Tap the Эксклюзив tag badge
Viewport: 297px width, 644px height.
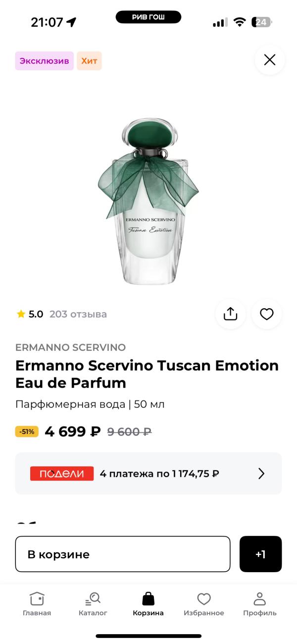(44, 61)
